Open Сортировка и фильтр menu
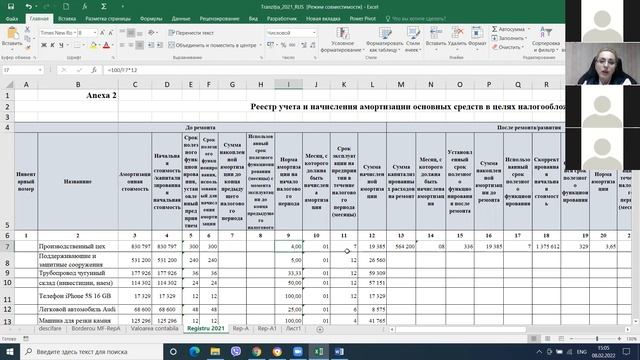This screenshot has height=360, width=640. pyautogui.click(x=546, y=40)
